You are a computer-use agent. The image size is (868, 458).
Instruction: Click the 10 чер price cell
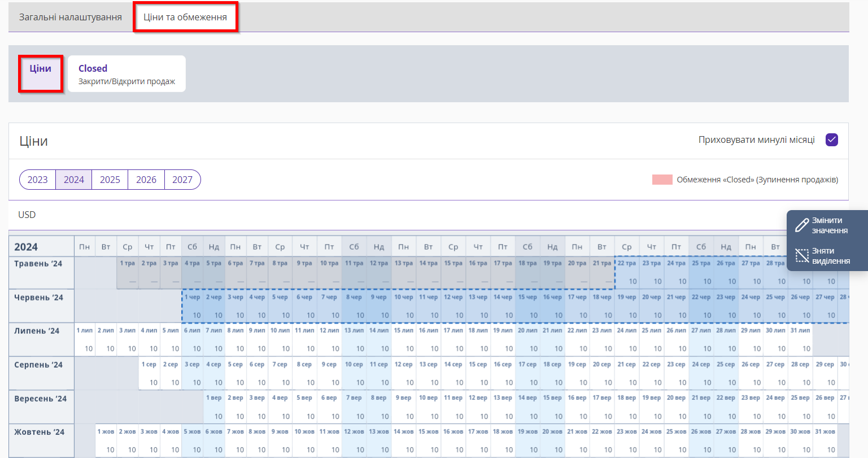click(404, 306)
